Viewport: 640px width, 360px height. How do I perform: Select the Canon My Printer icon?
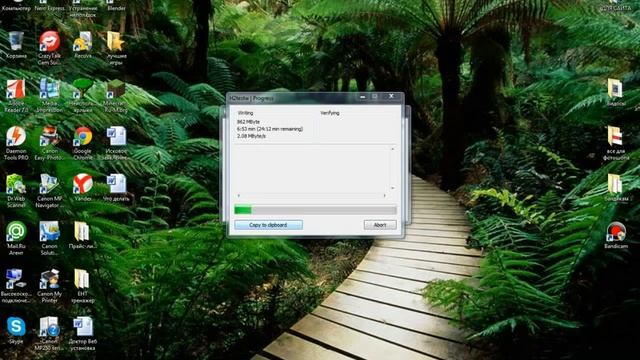point(49,286)
